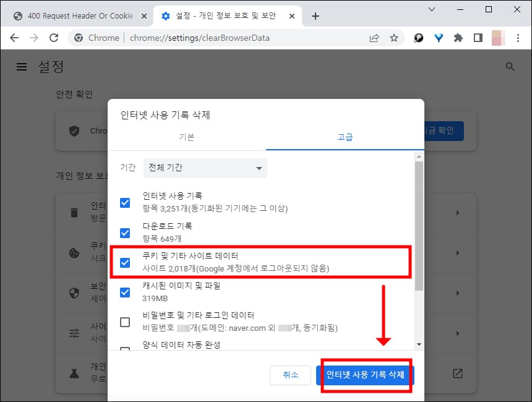Image resolution: width=532 pixels, height=402 pixels.
Task: Switch to the 기본 tab in the dialog
Action: pyautogui.click(x=187, y=137)
